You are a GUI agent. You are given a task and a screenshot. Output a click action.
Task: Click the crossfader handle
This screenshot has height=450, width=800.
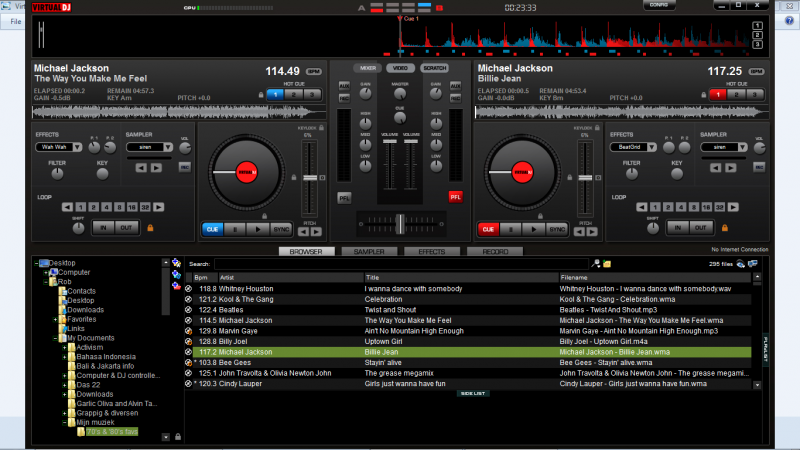(401, 224)
